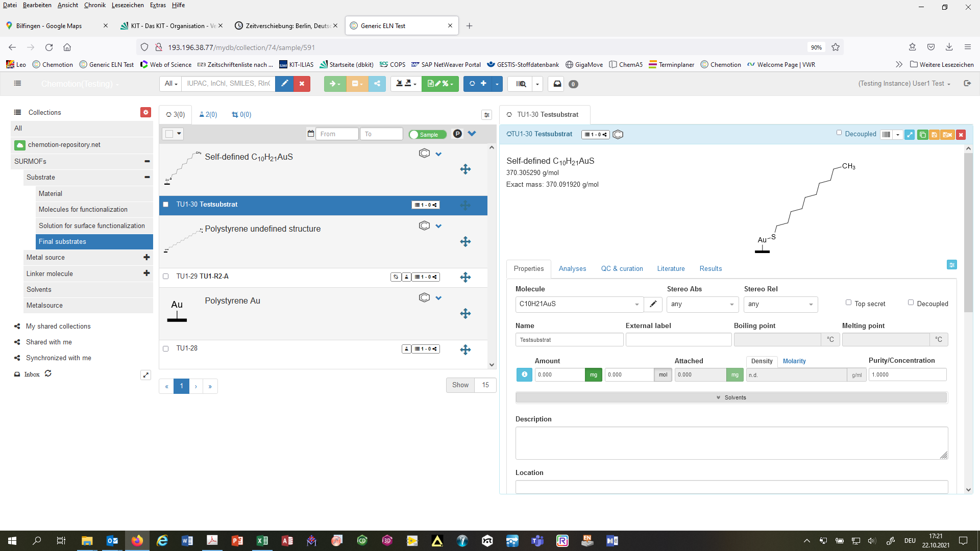The image size is (980, 551).
Task: Click the green copy sample icon
Action: coord(922,135)
